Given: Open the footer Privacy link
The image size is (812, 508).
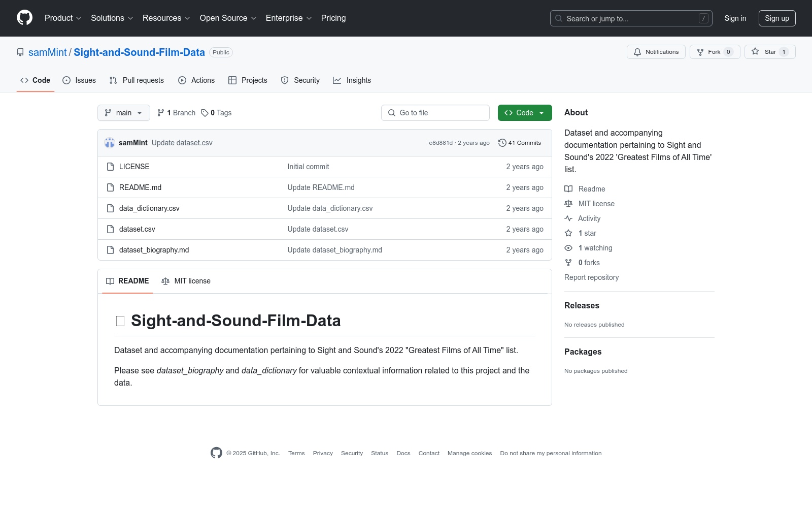Looking at the screenshot, I should pos(323,453).
